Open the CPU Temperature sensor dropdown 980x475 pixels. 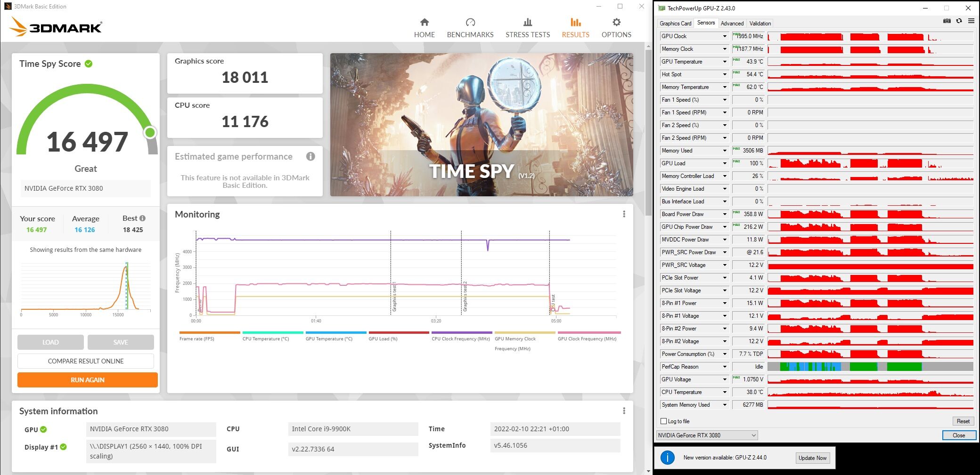tap(725, 392)
